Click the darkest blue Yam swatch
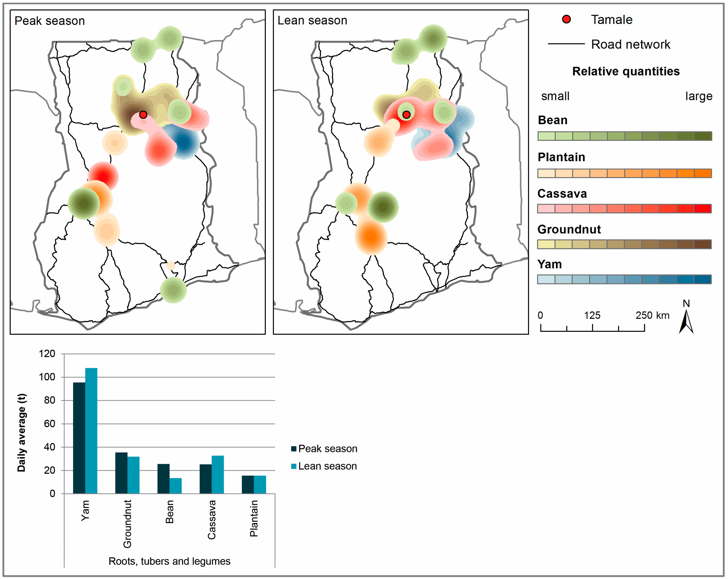The image size is (728, 579). [703, 279]
